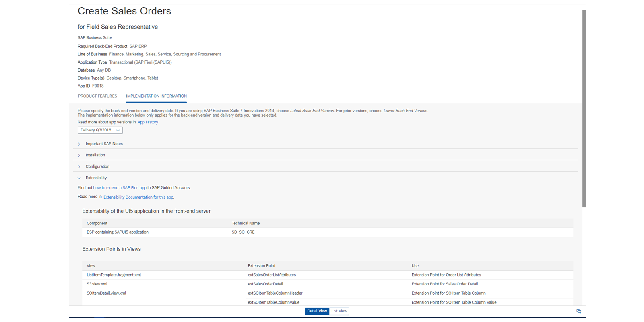Click 'Transactional (SAP Fiori (SAPUI5))' application type value
The image size is (644, 322).
coord(140,62)
